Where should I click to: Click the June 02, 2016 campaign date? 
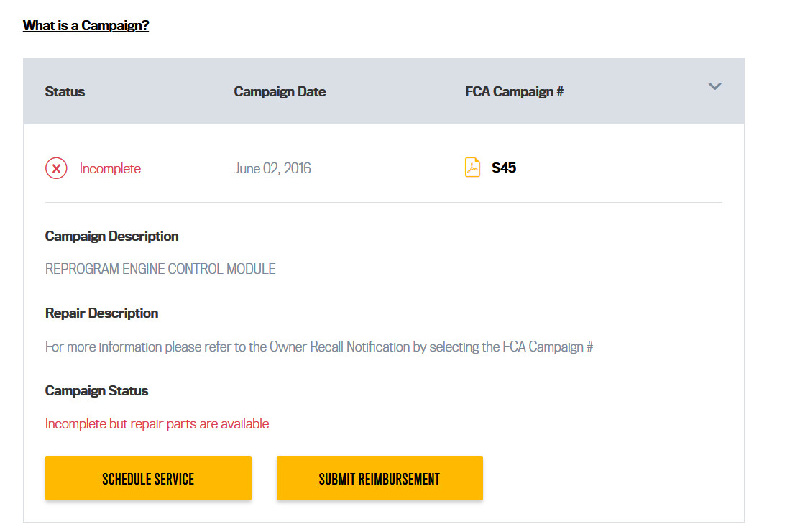(x=272, y=168)
